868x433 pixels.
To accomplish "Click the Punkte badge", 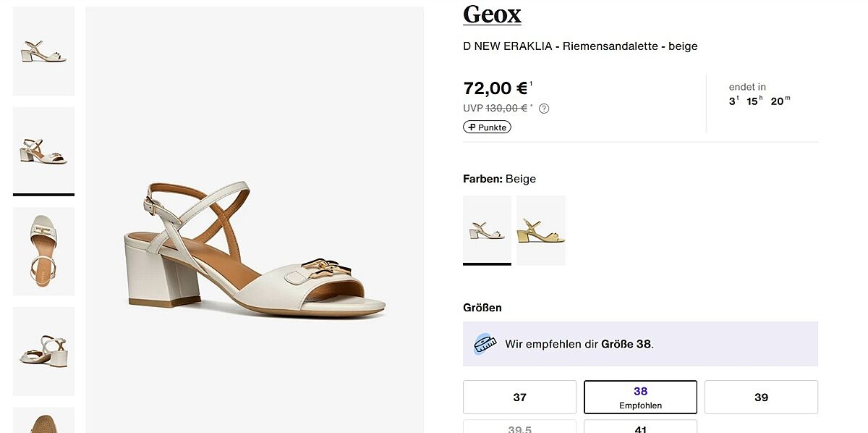I will pyautogui.click(x=487, y=127).
